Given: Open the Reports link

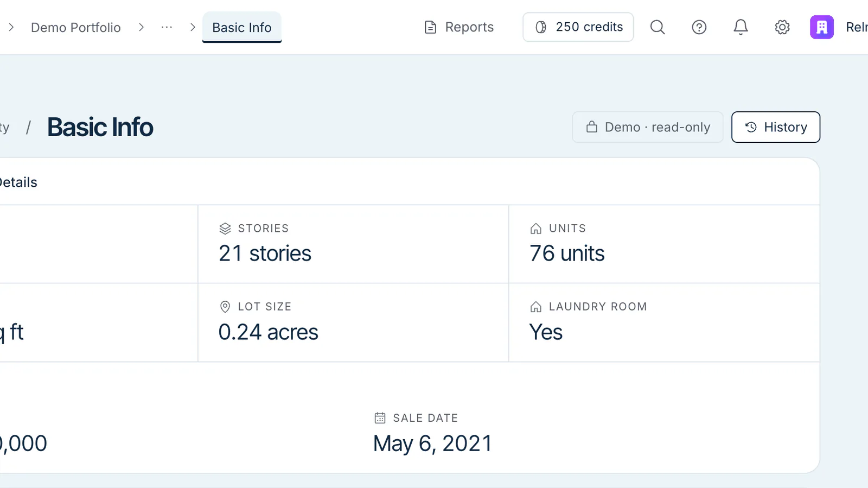Looking at the screenshot, I should coord(459,27).
